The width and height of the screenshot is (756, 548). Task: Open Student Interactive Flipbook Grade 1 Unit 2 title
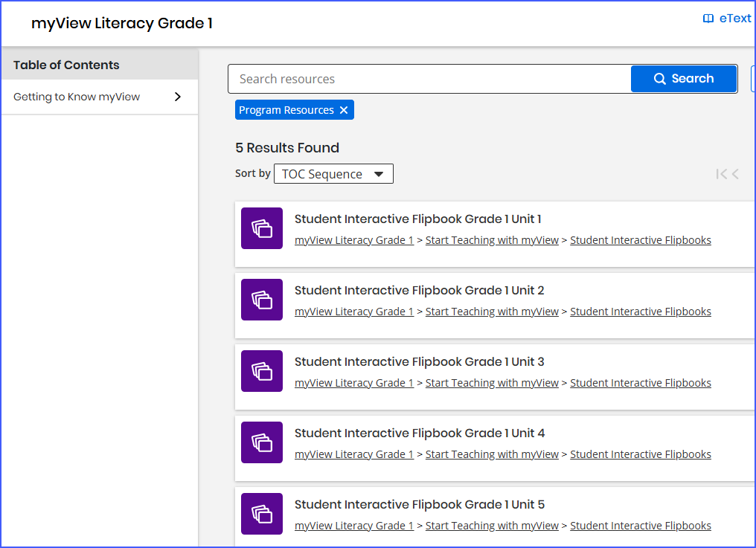pyautogui.click(x=420, y=291)
